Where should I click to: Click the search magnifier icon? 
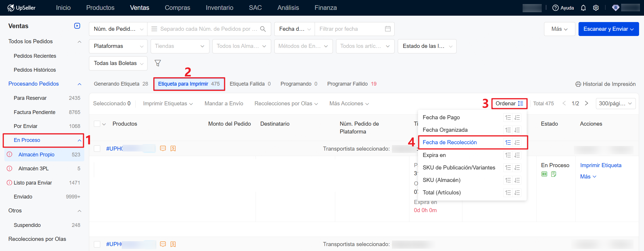pyautogui.click(x=263, y=29)
